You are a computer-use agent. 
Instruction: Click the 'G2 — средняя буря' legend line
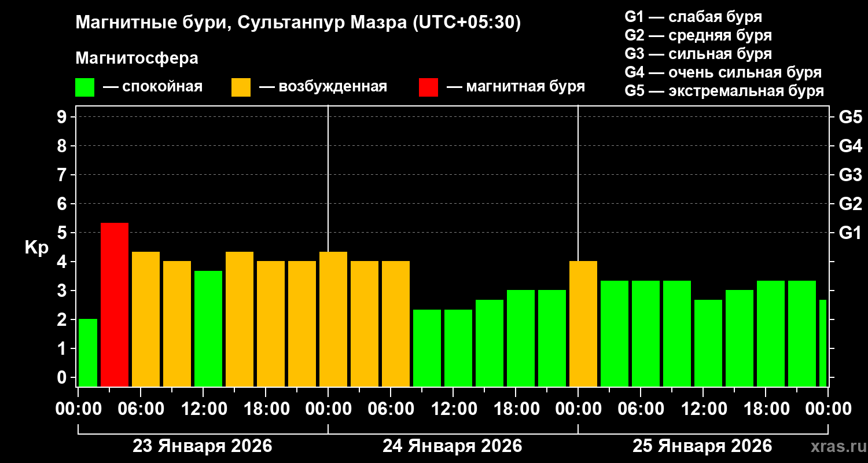click(x=698, y=35)
